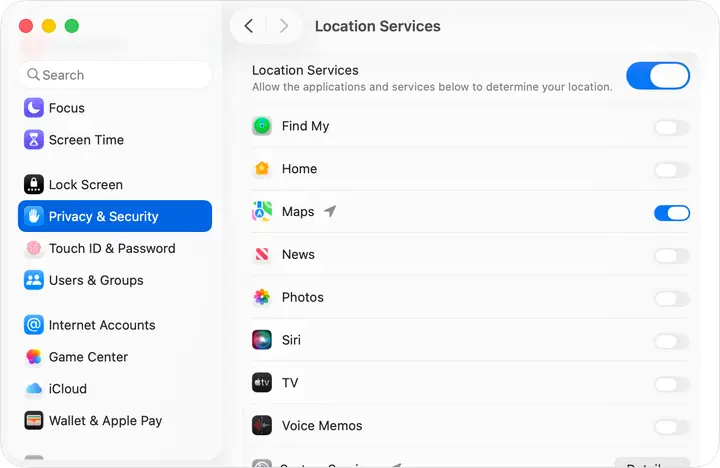Open Touch ID & Password settings
Viewport: 720px width, 468px height.
tap(111, 248)
